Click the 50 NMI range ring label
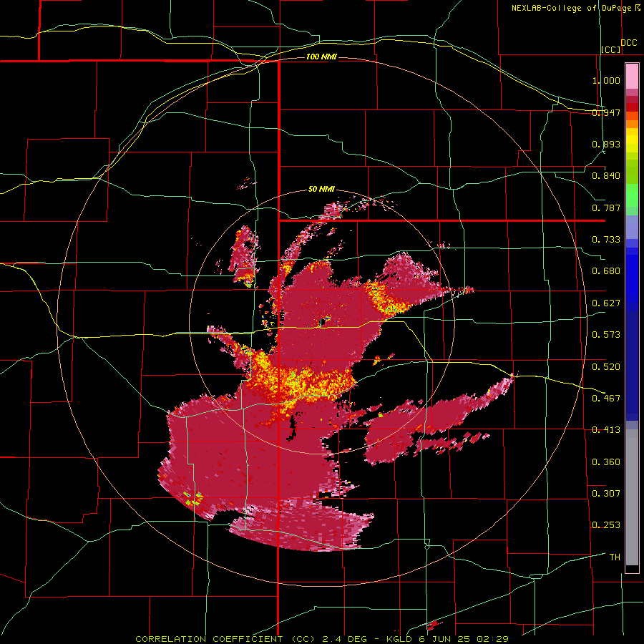This screenshot has height=644, width=644. (x=321, y=190)
